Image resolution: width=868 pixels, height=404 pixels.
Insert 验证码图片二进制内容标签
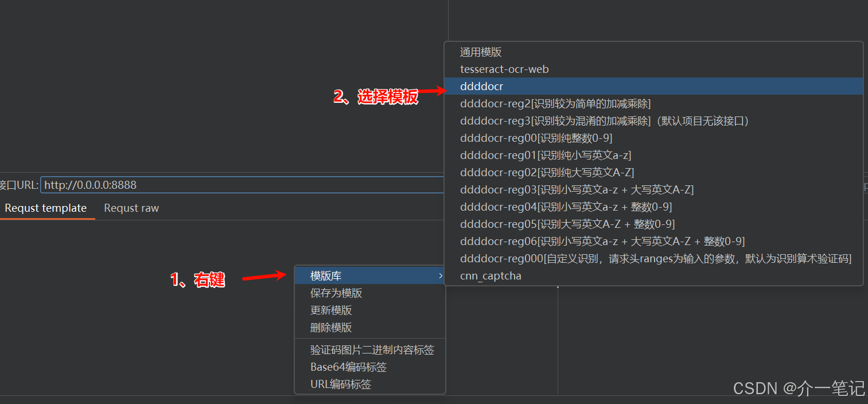point(370,350)
